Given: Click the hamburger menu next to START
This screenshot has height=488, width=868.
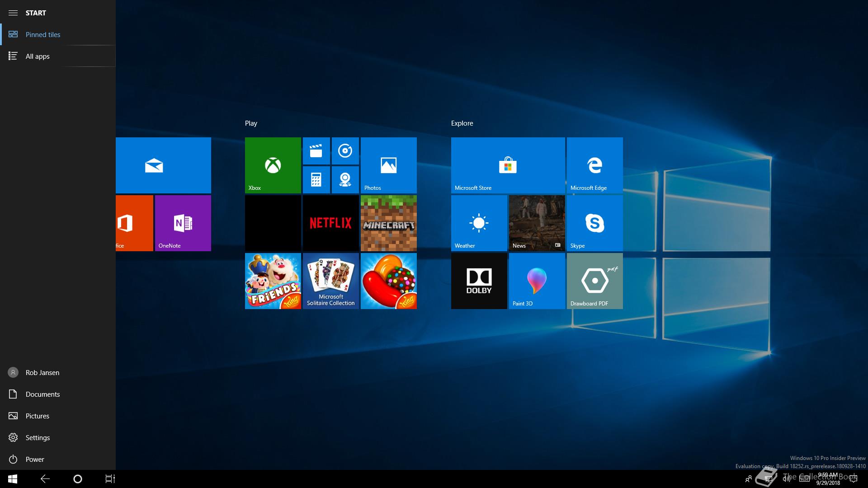Looking at the screenshot, I should click(x=13, y=13).
